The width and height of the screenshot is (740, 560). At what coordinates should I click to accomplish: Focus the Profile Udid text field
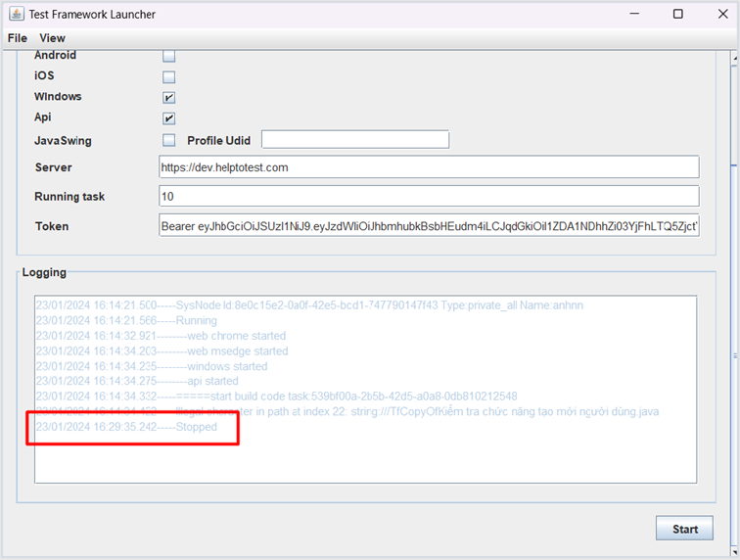click(354, 140)
